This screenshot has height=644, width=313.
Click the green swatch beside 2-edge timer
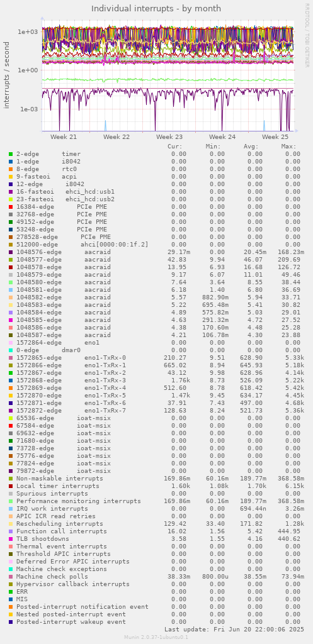pyautogui.click(x=11, y=154)
